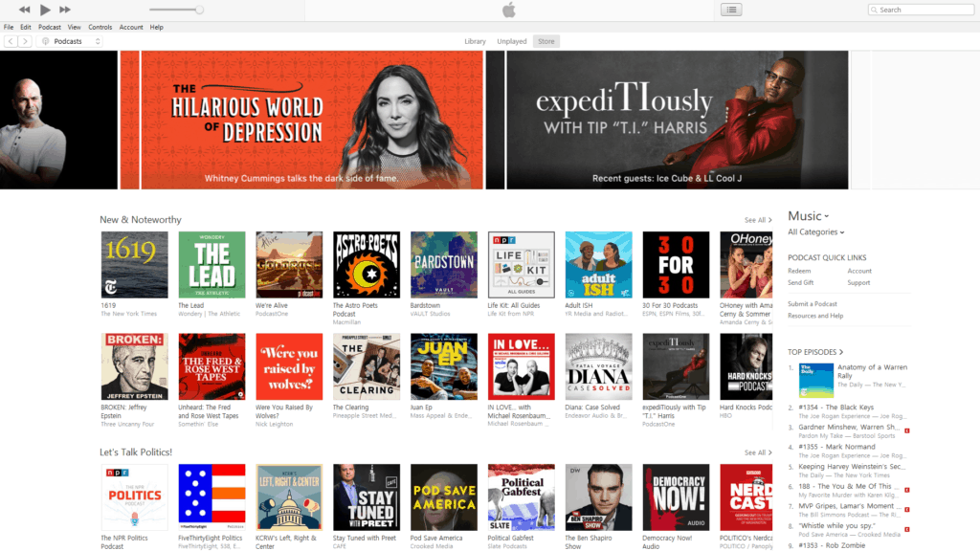Go forward with the right arrow button

click(25, 41)
